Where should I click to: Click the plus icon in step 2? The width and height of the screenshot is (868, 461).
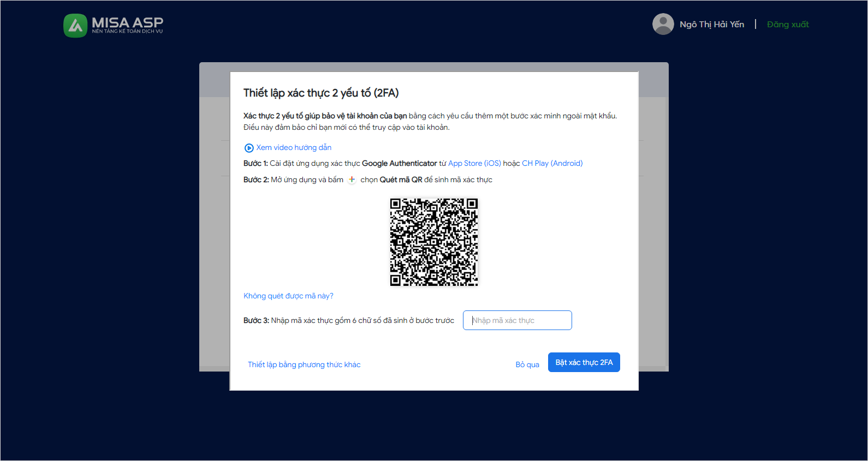352,179
